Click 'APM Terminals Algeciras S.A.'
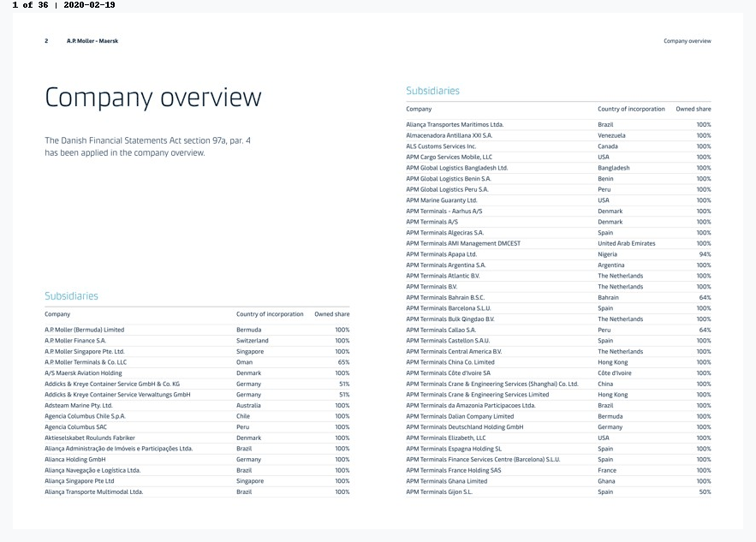 coord(444,232)
